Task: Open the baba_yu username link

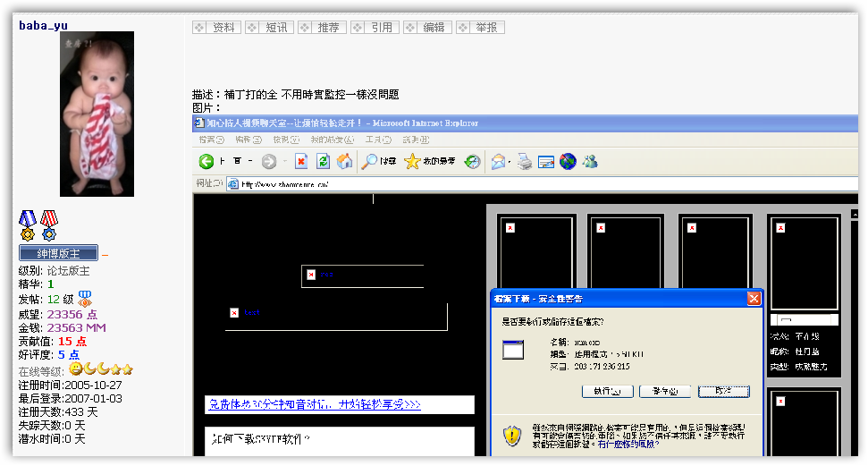Action: click(43, 25)
